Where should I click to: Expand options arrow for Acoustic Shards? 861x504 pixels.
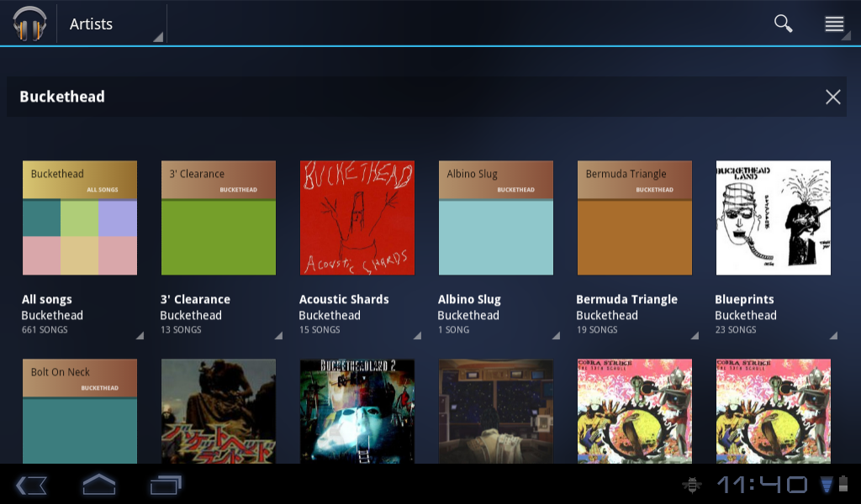417,335
